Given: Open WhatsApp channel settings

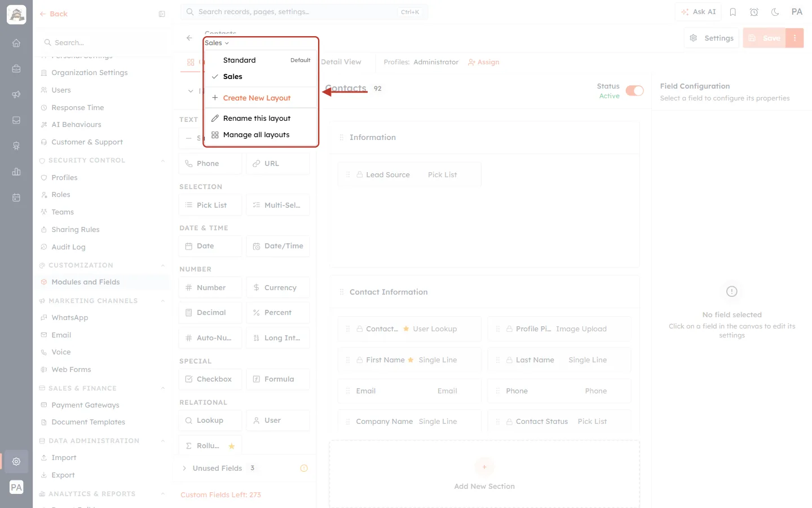Looking at the screenshot, I should pyautogui.click(x=70, y=318).
